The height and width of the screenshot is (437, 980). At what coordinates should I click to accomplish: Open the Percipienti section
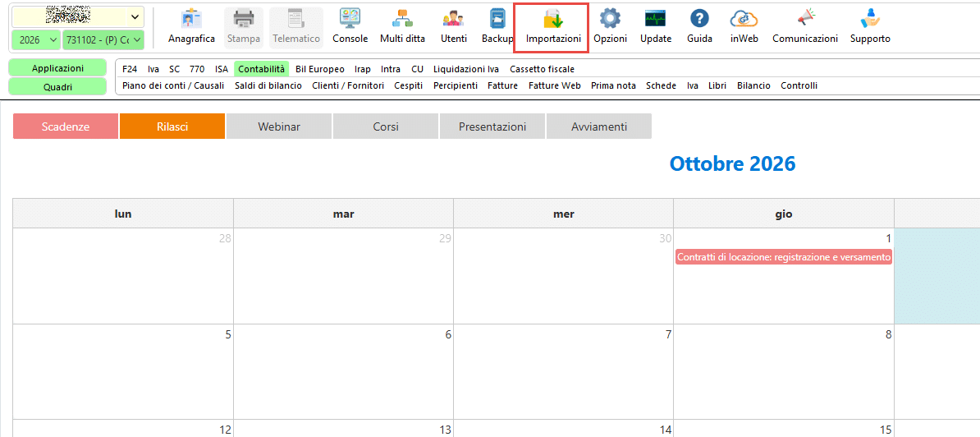[x=456, y=85]
